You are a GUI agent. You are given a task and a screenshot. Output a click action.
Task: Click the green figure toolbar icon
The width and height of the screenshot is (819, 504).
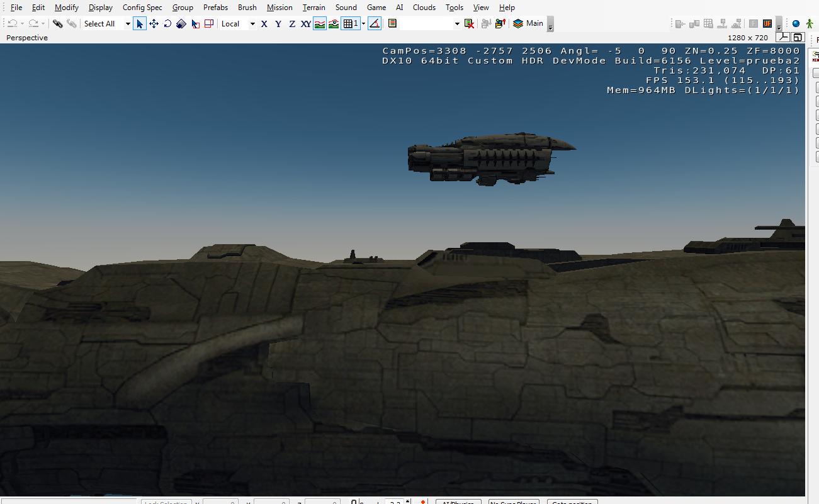[810, 24]
